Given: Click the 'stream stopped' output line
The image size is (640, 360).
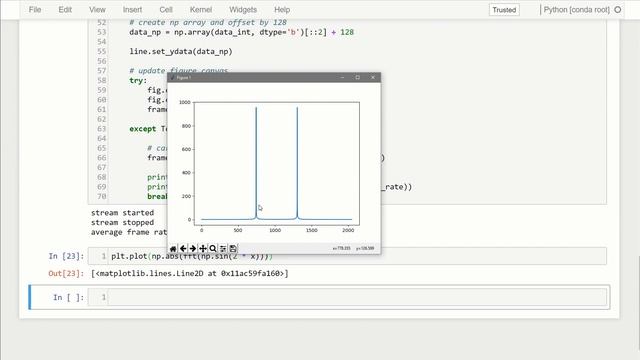Looking at the screenshot, I should click(x=122, y=222).
